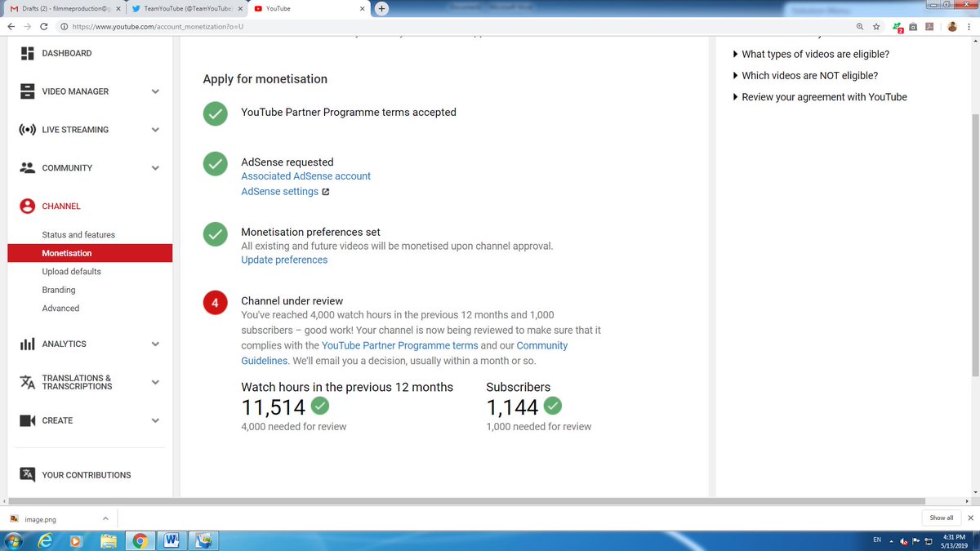Click the watch hours value '11,514'
Image resolution: width=980 pixels, height=551 pixels.
pyautogui.click(x=274, y=407)
